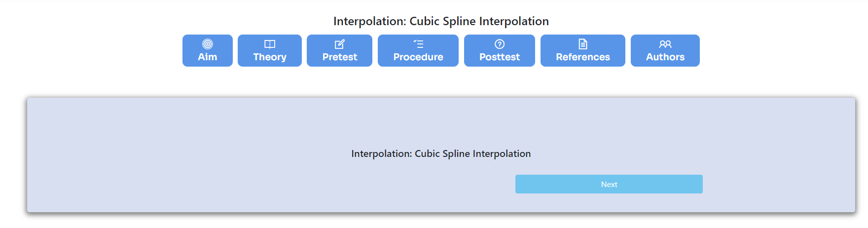Click the question mark icon above Posttest
Viewport: 868px width, 228px height.
500,44
